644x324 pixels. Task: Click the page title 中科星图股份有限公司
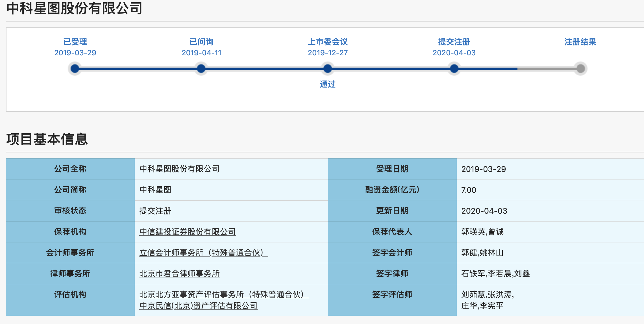point(75,8)
